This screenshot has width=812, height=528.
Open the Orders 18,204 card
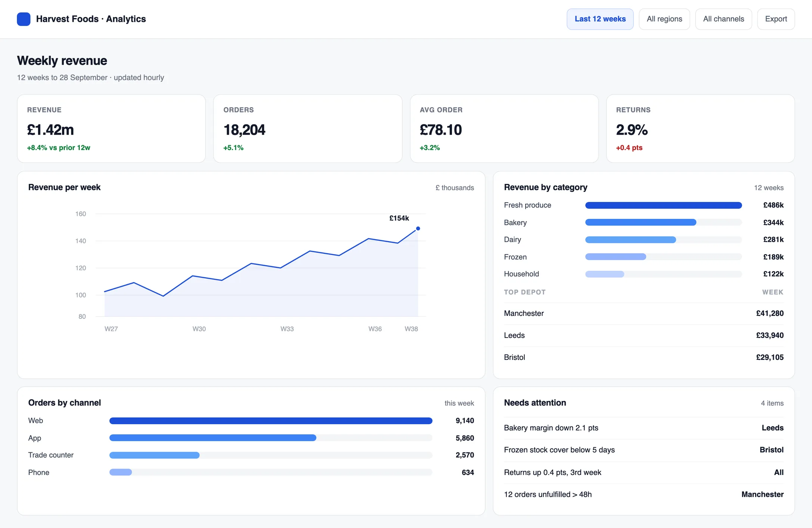[x=308, y=129]
